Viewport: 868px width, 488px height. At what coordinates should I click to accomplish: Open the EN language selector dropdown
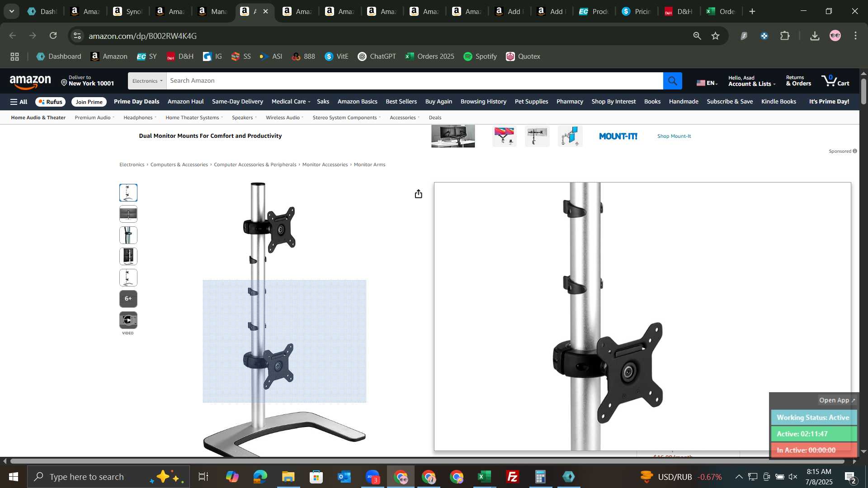[x=707, y=83]
